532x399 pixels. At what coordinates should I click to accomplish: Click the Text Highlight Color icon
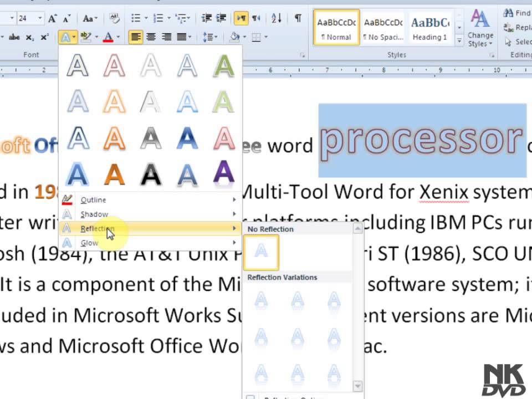point(86,37)
